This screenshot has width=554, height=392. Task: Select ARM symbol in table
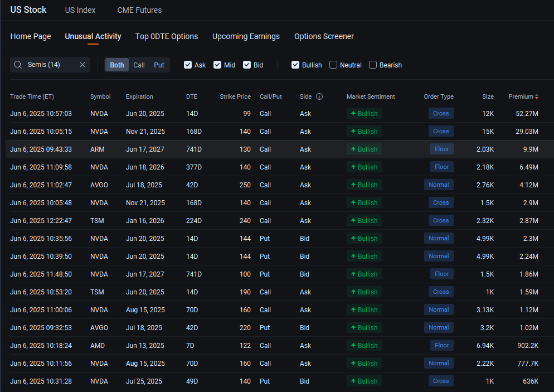[x=97, y=149]
